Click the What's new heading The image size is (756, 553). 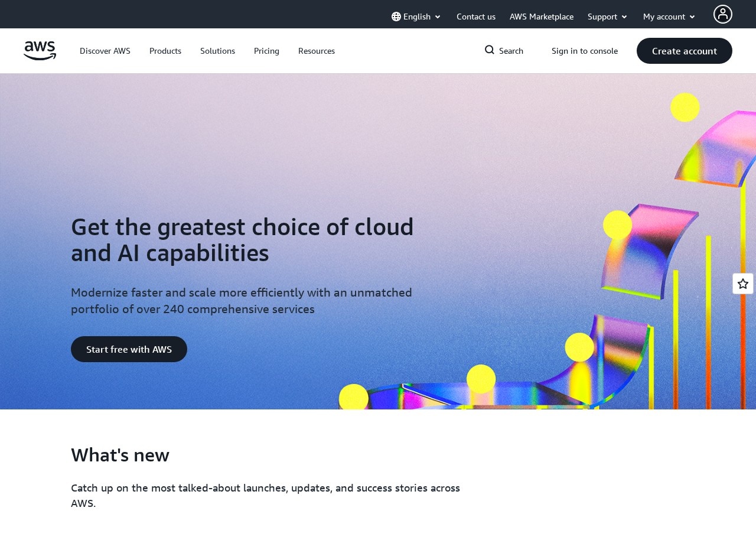coord(120,455)
